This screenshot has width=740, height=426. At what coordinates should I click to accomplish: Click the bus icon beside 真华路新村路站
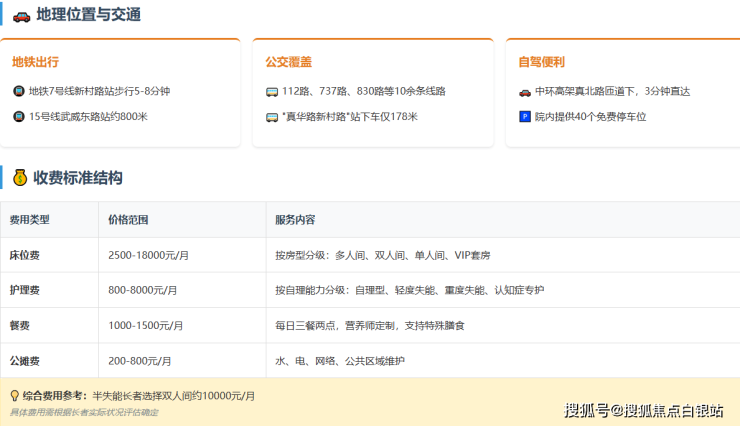[272, 117]
